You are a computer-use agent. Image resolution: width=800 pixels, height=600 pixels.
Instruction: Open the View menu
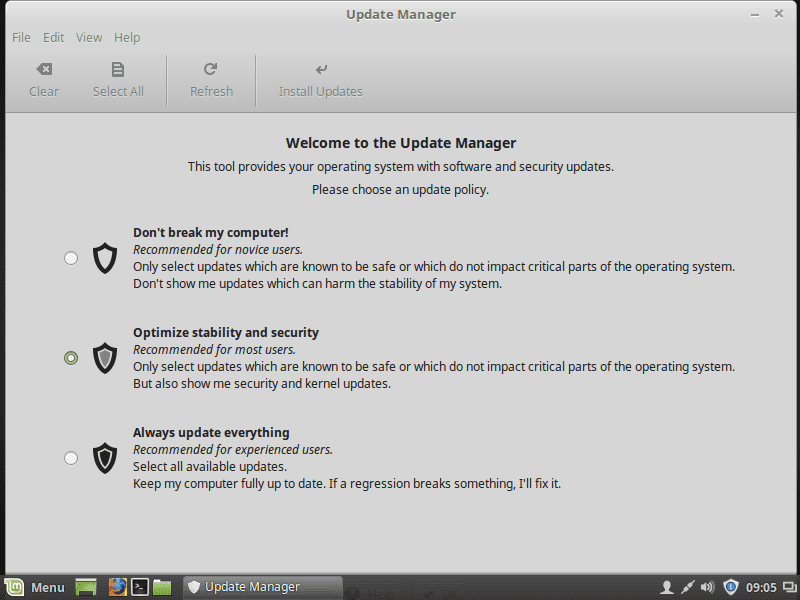pos(89,38)
